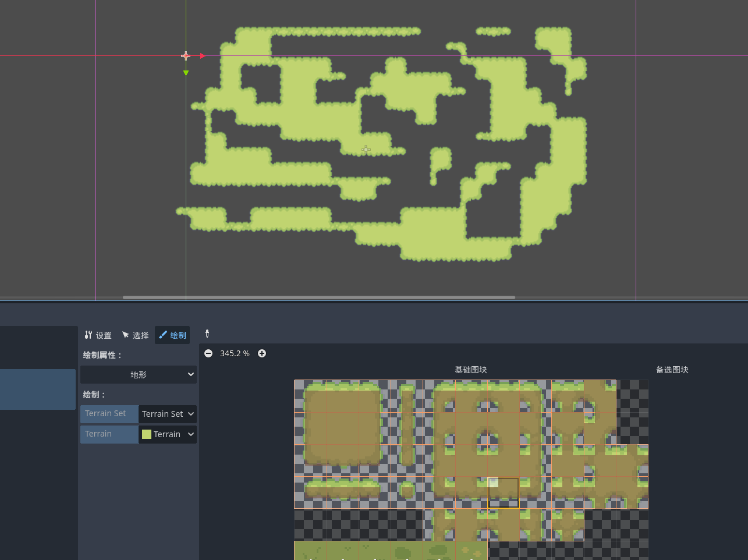Select the eyedropper picker tool

pyautogui.click(x=207, y=334)
